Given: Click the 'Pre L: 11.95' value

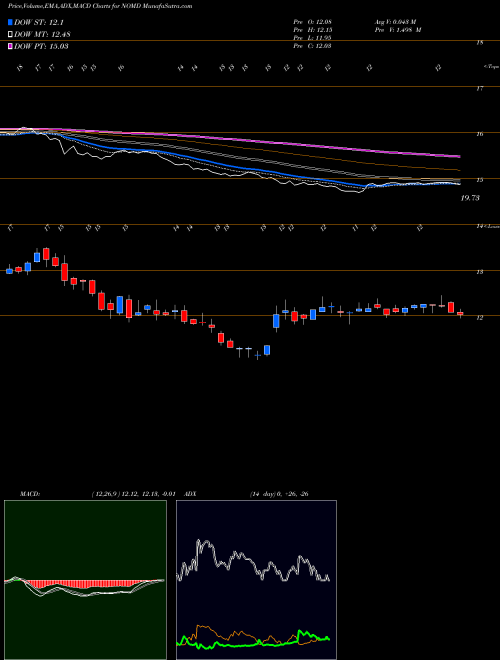Looking at the screenshot, I should [312, 38].
